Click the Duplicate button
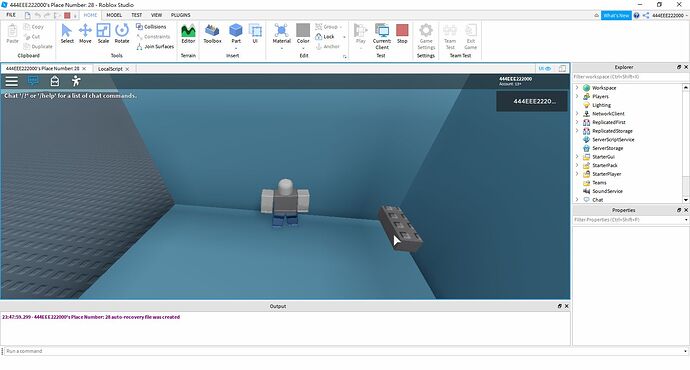 tap(38, 46)
